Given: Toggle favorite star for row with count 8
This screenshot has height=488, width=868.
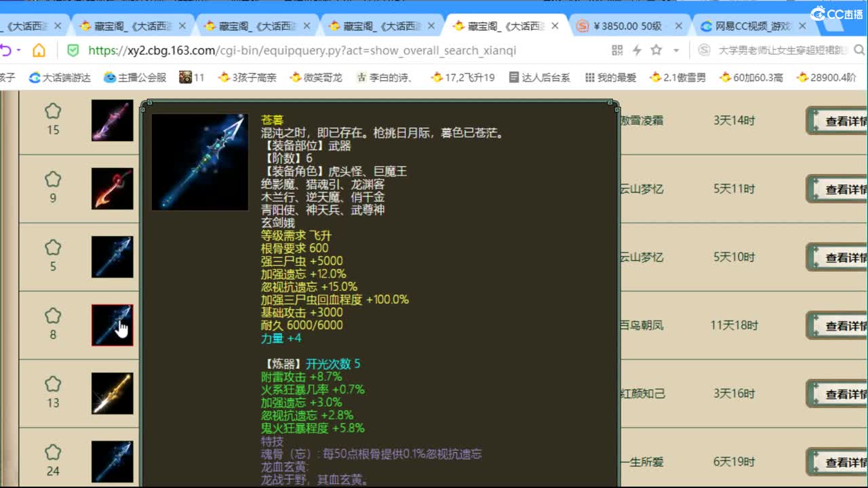Looking at the screenshot, I should (53, 316).
